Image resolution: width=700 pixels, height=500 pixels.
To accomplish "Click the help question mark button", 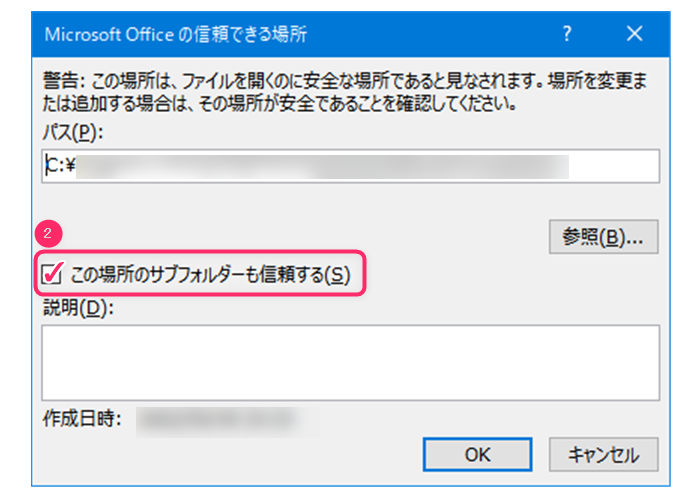I will pyautogui.click(x=567, y=34).
